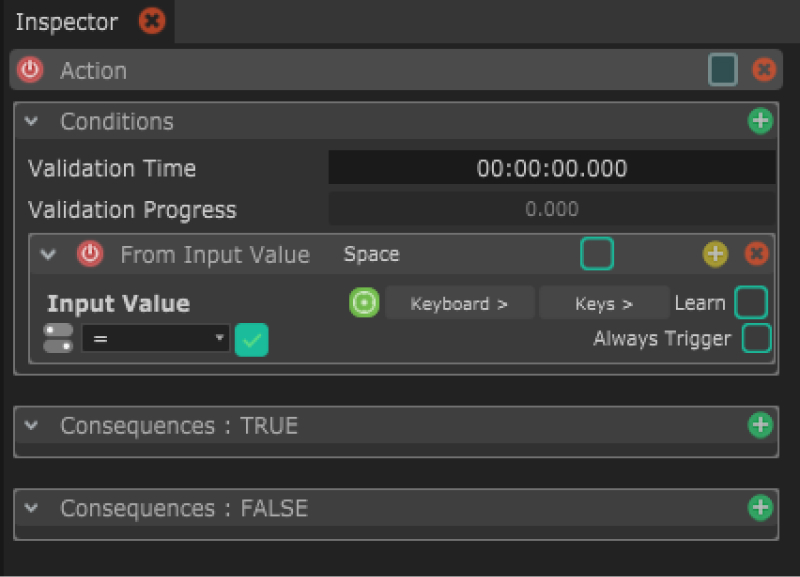800x577 pixels.
Task: Enable the Always Trigger checkbox
Action: (757, 339)
